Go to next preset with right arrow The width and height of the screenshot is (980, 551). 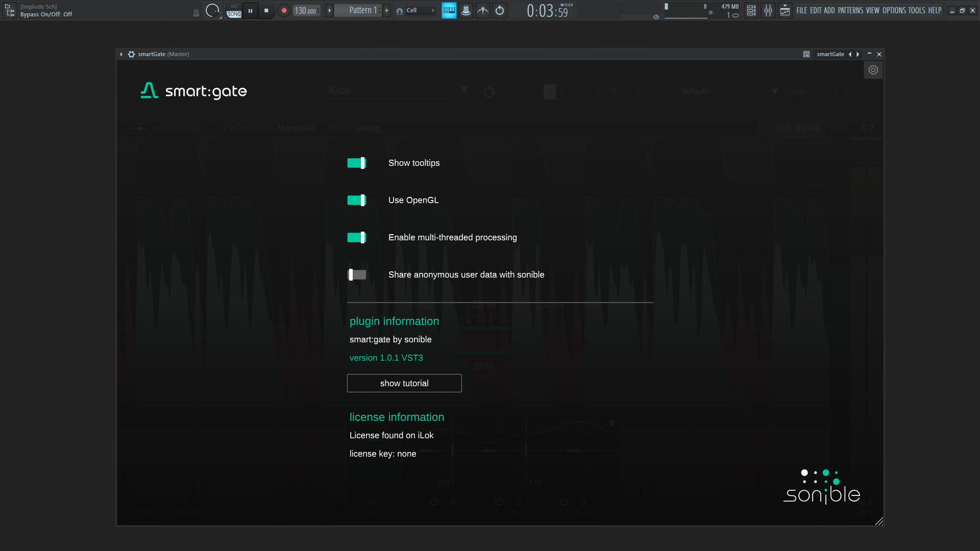[858, 54]
